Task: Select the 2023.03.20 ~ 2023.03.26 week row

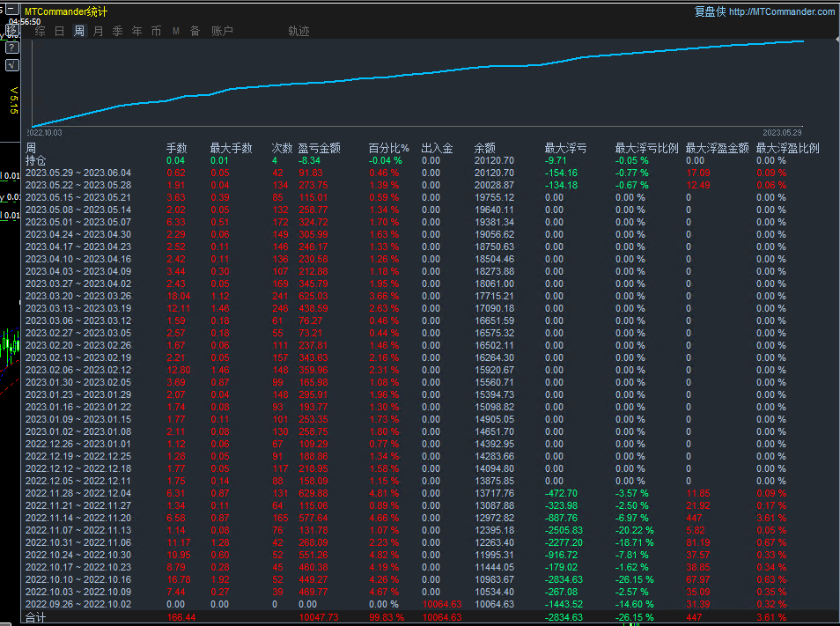Action: click(x=77, y=297)
